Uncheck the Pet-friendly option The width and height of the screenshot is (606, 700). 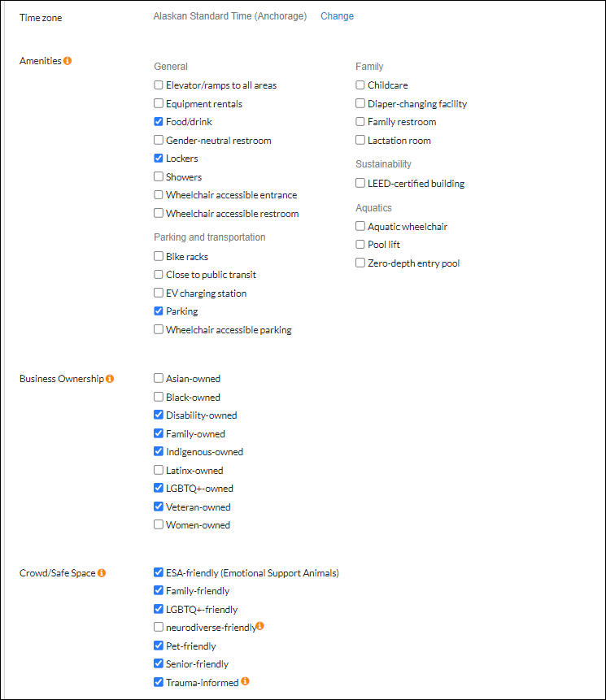click(158, 646)
